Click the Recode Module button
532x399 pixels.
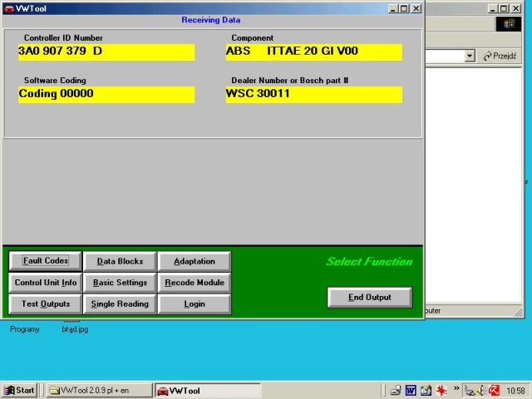pos(195,283)
